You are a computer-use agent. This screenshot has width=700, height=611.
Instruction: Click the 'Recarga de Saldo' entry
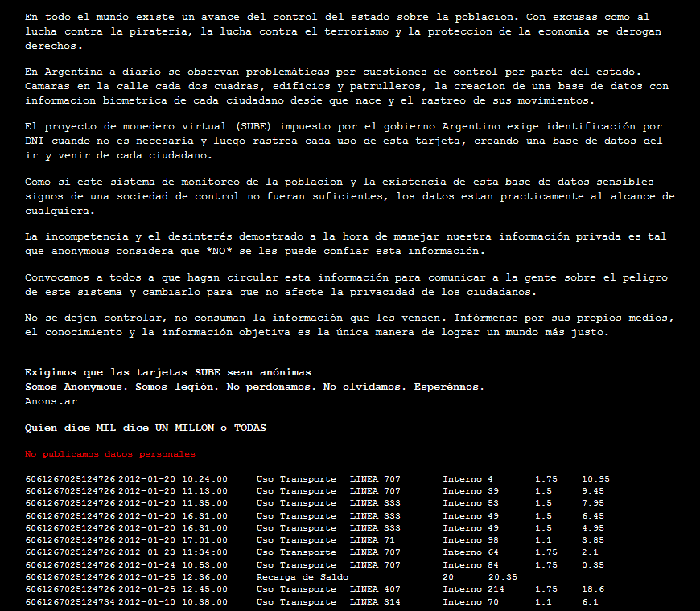303,577
